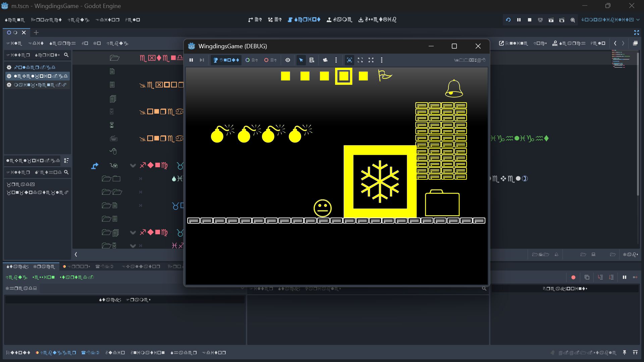This screenshot has height=362, width=644.
Task: Step the game forward one frame
Action: 202,60
